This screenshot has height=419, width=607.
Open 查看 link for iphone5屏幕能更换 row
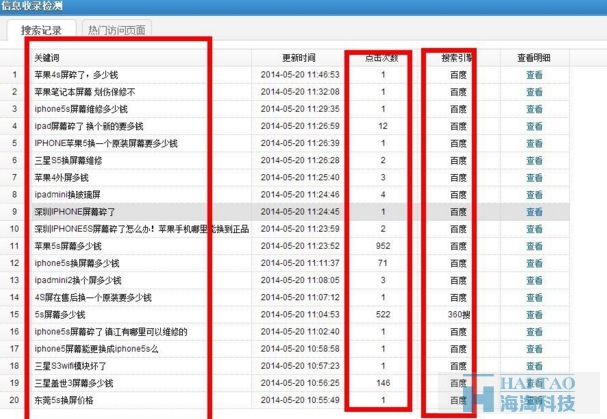(534, 349)
